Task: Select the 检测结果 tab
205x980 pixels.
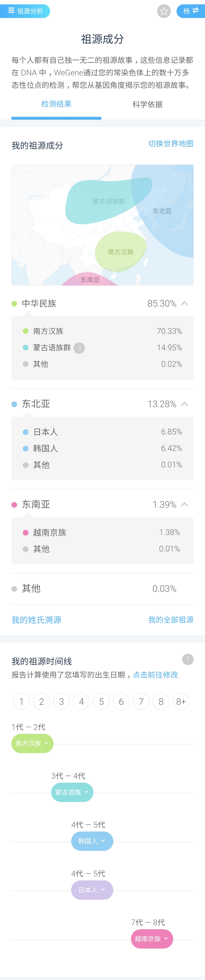Action: click(56, 104)
